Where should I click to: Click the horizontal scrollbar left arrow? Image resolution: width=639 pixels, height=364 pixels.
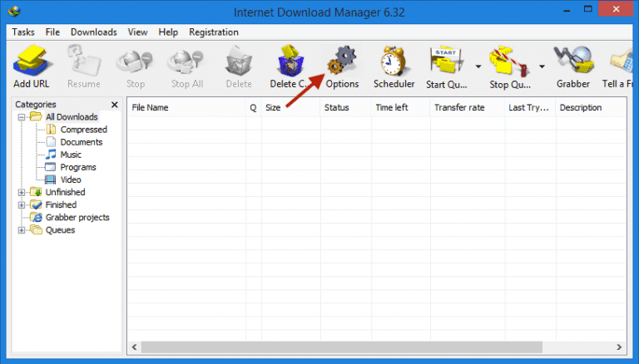click(134, 347)
